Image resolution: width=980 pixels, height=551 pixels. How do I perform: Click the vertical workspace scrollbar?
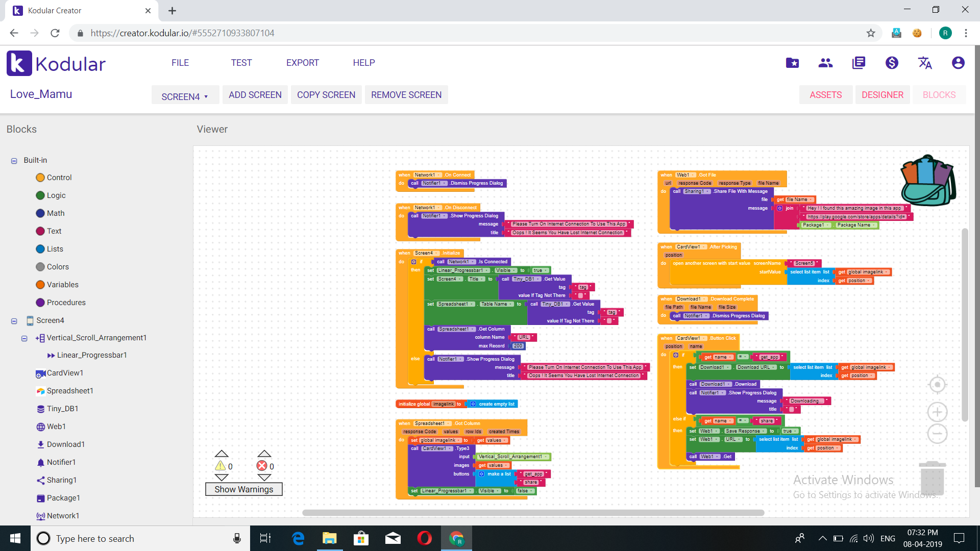point(965,324)
